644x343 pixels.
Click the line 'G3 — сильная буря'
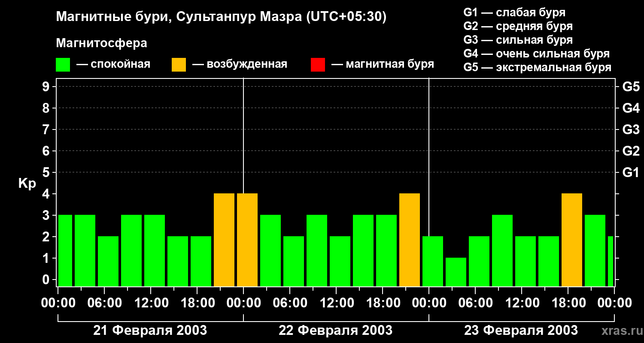[x=518, y=40]
